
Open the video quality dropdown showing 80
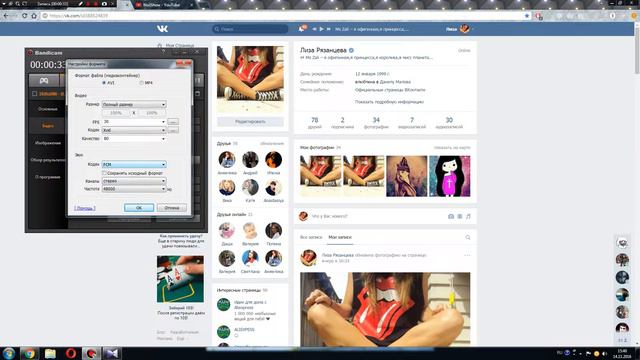[134, 139]
